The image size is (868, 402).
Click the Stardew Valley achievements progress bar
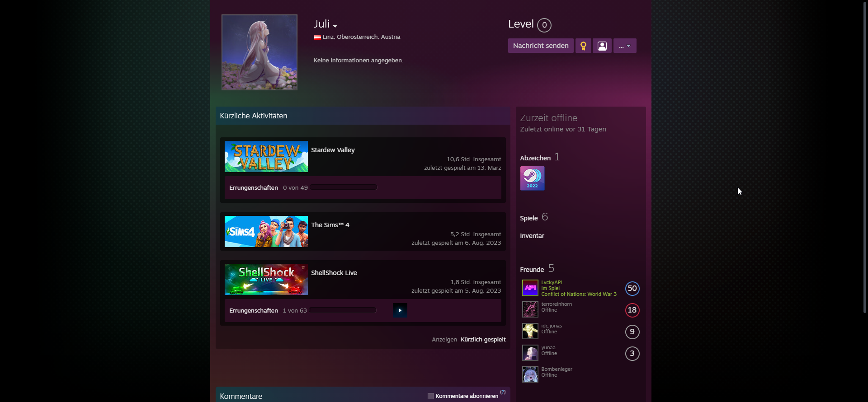[x=343, y=187]
